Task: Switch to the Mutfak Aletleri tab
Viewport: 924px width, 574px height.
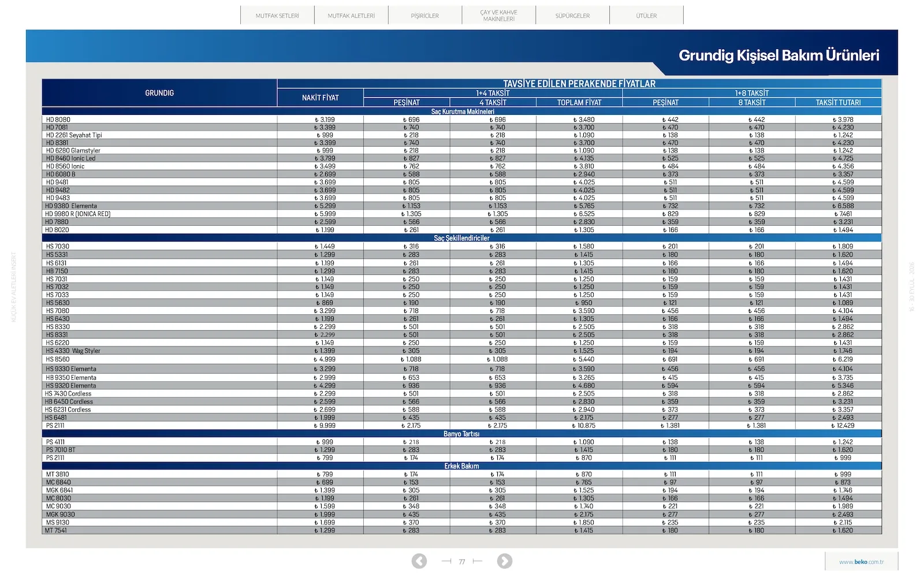Action: [351, 16]
